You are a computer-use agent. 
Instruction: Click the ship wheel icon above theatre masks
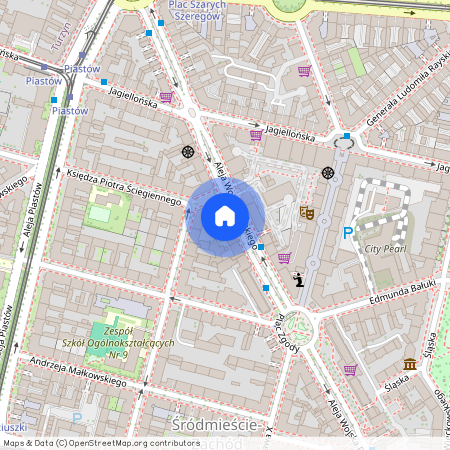click(x=328, y=173)
